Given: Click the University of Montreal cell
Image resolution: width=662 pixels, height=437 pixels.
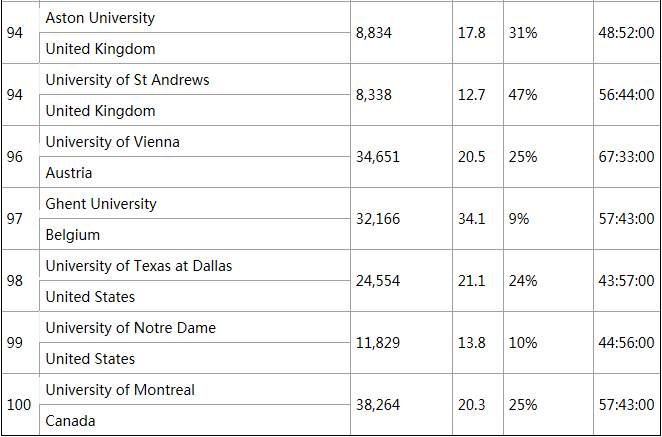Looking at the screenshot, I should tap(120, 390).
